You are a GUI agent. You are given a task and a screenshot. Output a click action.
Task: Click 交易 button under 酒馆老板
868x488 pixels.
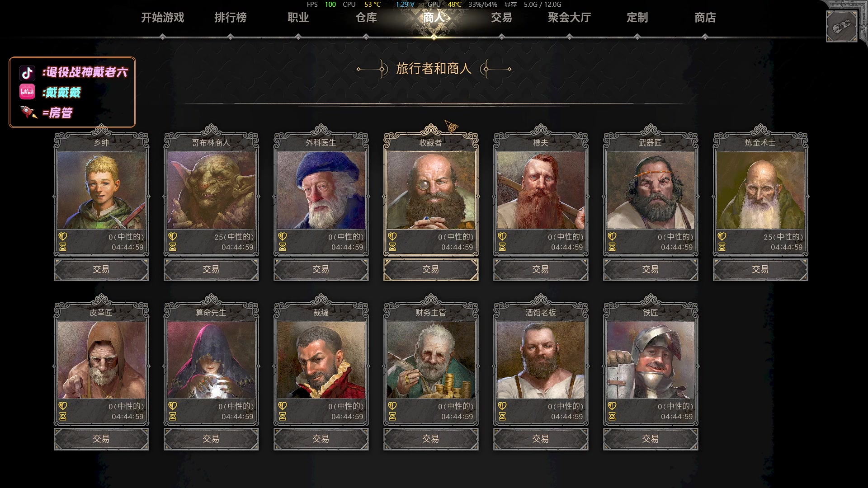(541, 439)
